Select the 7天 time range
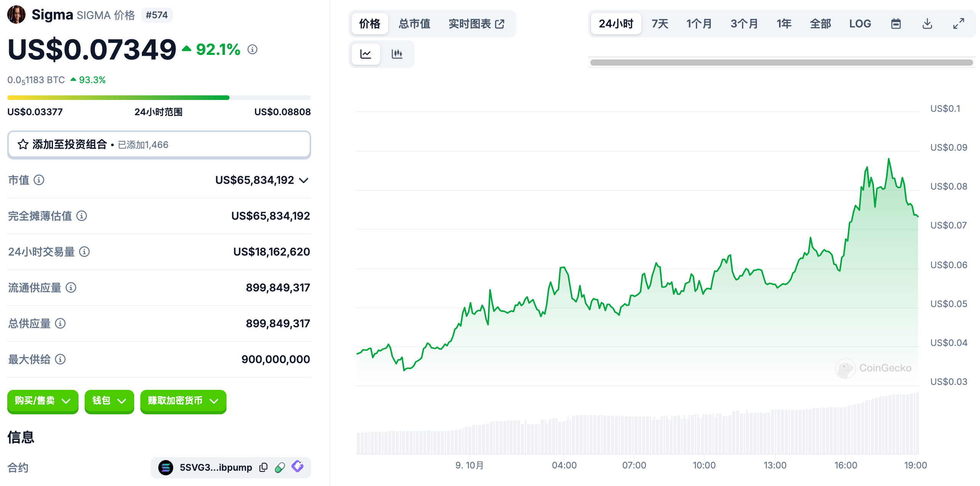This screenshot has width=980, height=486. [x=660, y=24]
